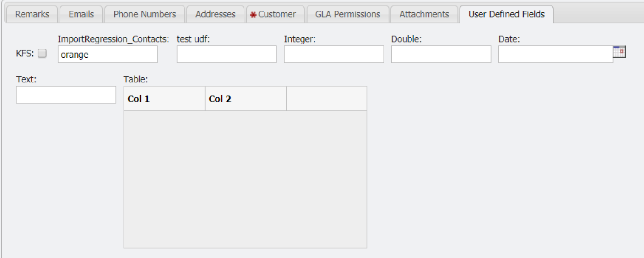Image resolution: width=644 pixels, height=258 pixels.
Task: View the Attachments tab
Action: click(424, 14)
